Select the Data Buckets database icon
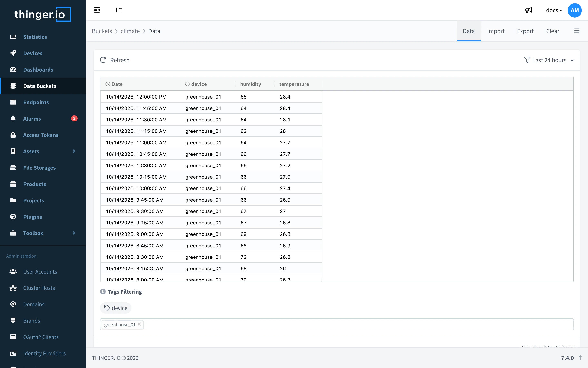 coord(13,86)
